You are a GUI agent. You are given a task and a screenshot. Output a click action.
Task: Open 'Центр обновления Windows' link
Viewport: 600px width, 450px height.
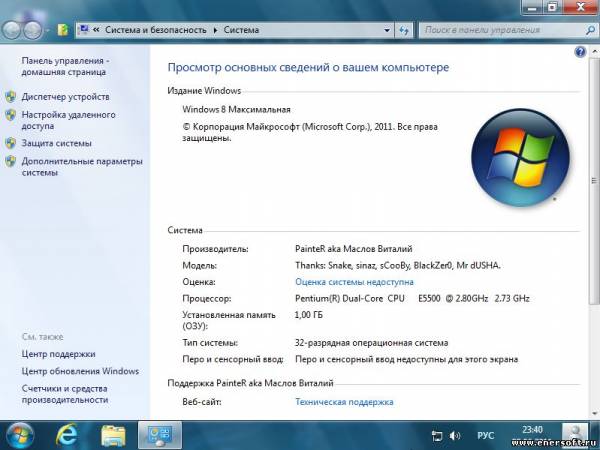80,371
